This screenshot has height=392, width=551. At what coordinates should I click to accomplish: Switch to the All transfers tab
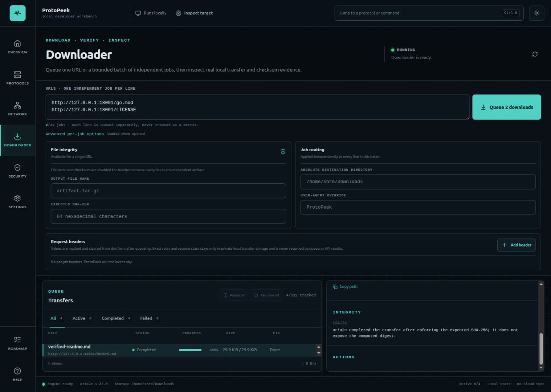coord(57,318)
